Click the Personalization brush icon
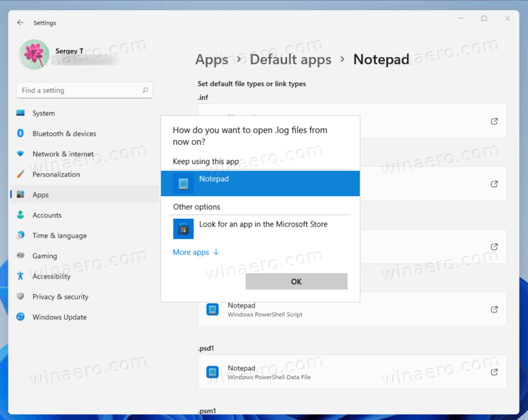This screenshot has height=420, width=528. [20, 174]
